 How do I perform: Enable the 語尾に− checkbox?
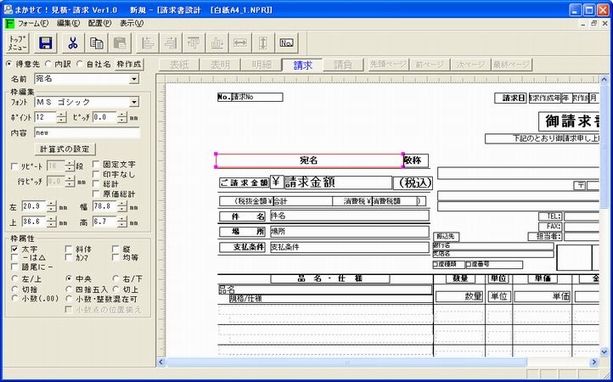[x=15, y=267]
